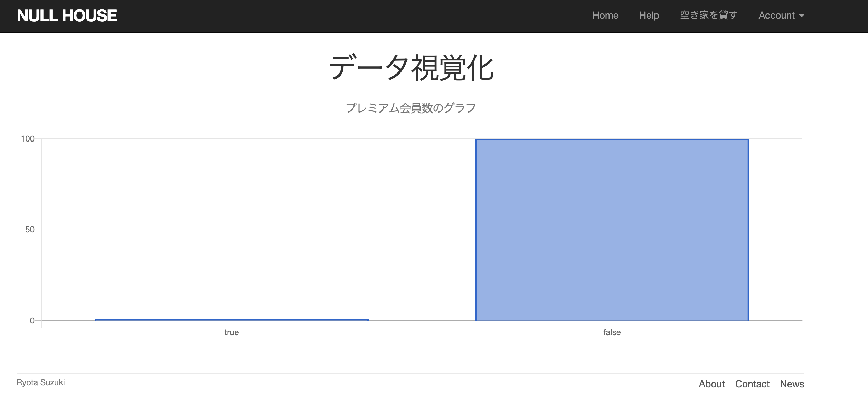
Task: Click the Contact link in the footer
Action: (x=753, y=384)
